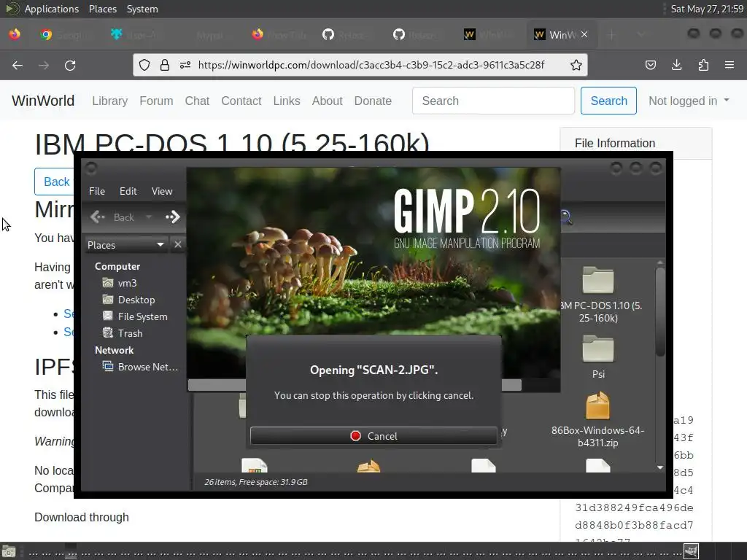Switch to the New Tab tab

click(279, 34)
